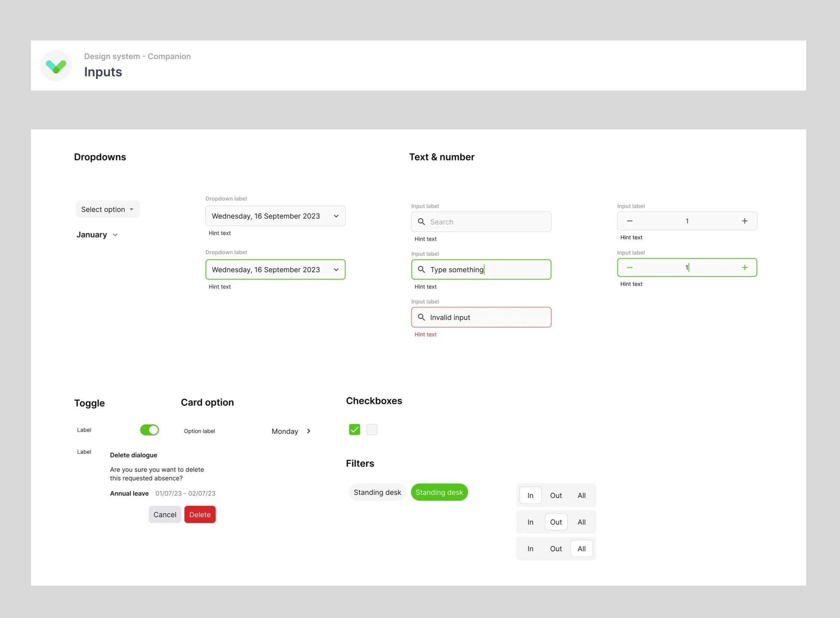Expand the January month dropdown

[x=97, y=235]
